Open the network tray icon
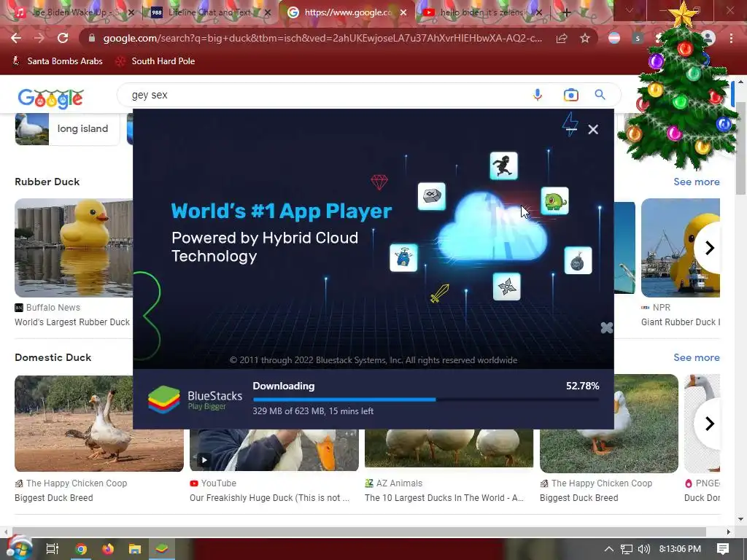Viewport: 747px width, 560px height. pos(627,549)
